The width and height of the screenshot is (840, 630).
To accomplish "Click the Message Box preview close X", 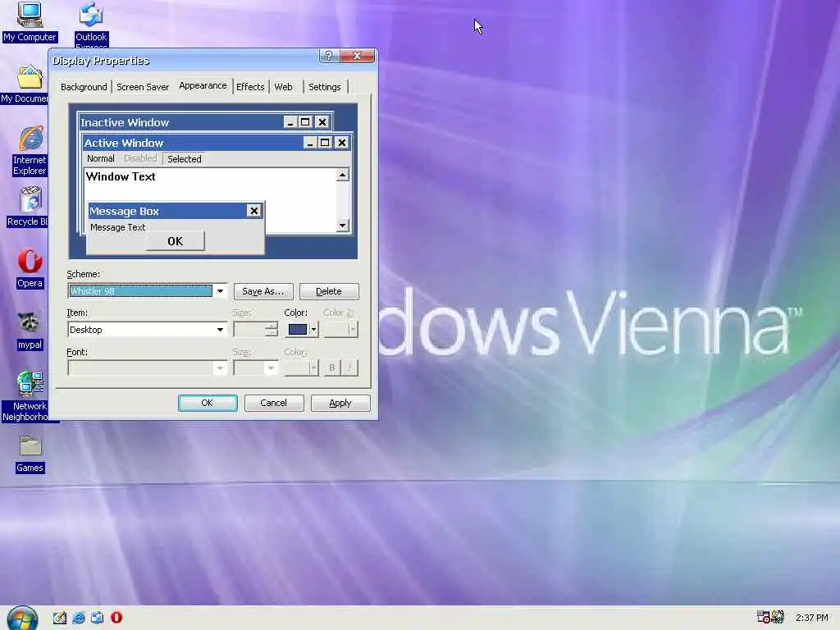I will point(254,211).
